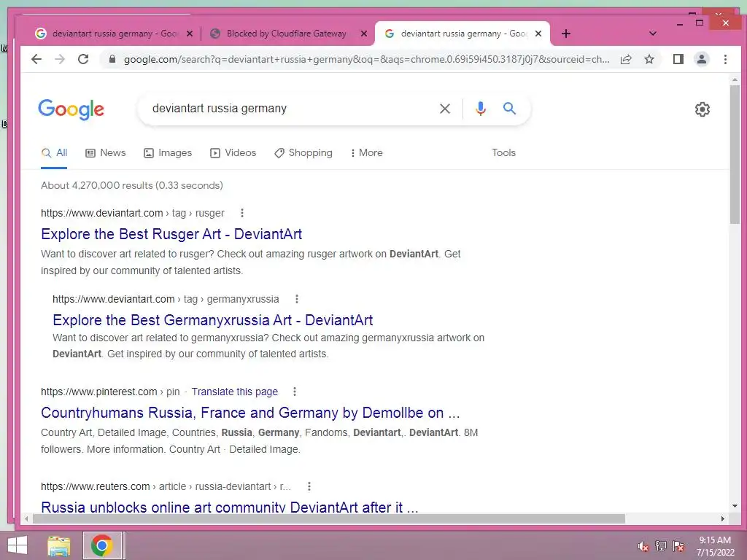The height and width of the screenshot is (560, 747).
Task: Bookmark this page with the star icon
Action: coord(649,59)
